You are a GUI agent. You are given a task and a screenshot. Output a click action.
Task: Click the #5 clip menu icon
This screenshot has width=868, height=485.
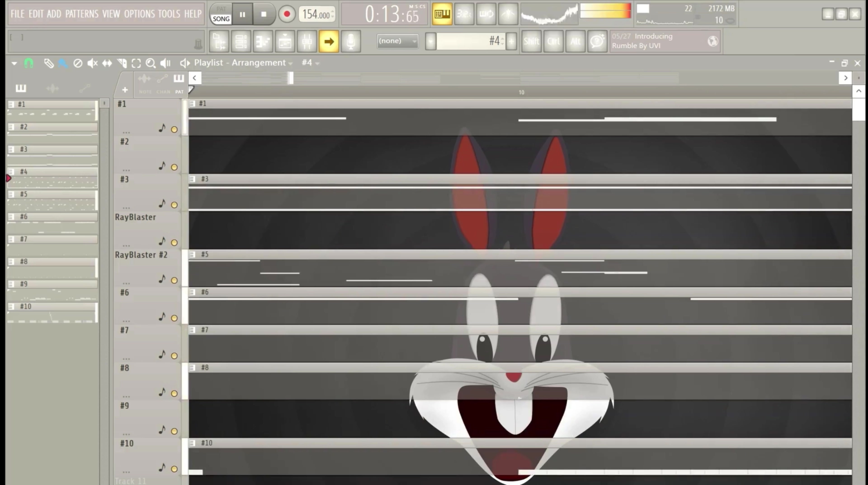[192, 254]
